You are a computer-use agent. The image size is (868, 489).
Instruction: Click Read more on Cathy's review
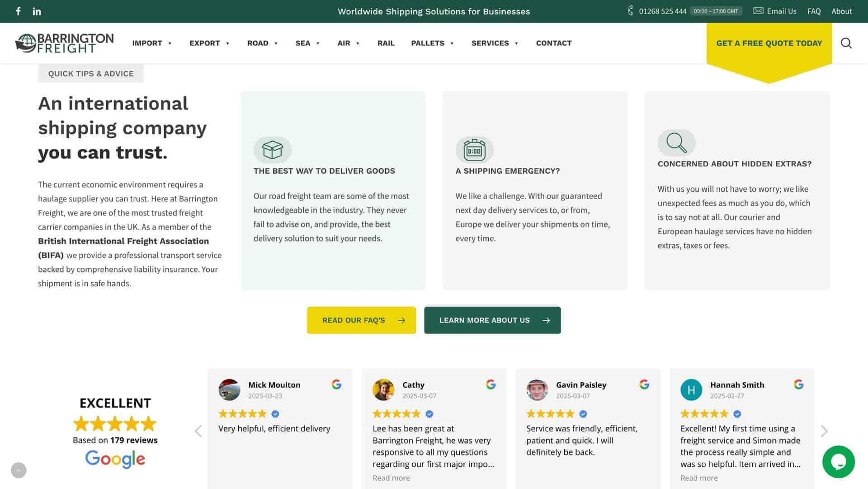coord(391,478)
